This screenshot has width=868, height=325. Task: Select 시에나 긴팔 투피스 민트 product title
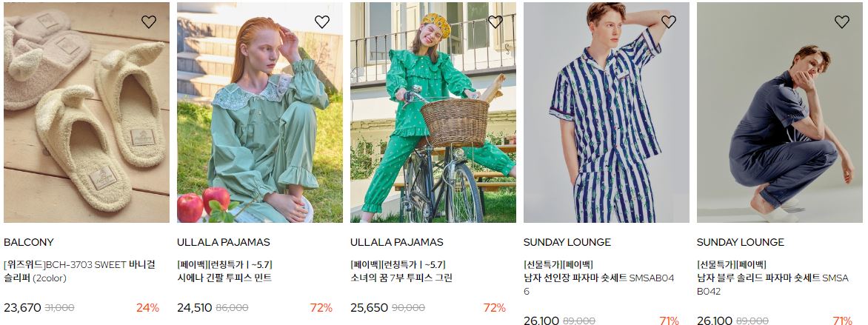tap(224, 278)
